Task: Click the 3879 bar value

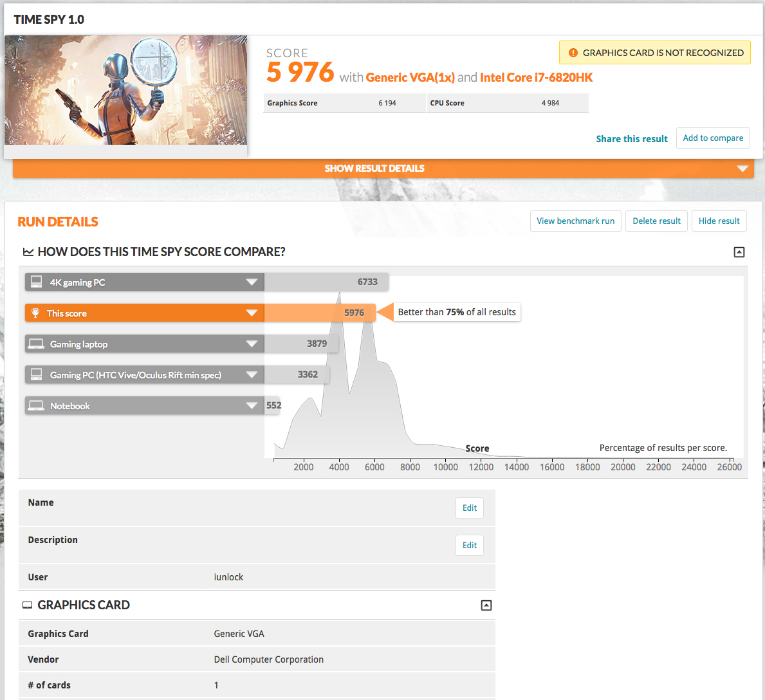Action: click(317, 344)
